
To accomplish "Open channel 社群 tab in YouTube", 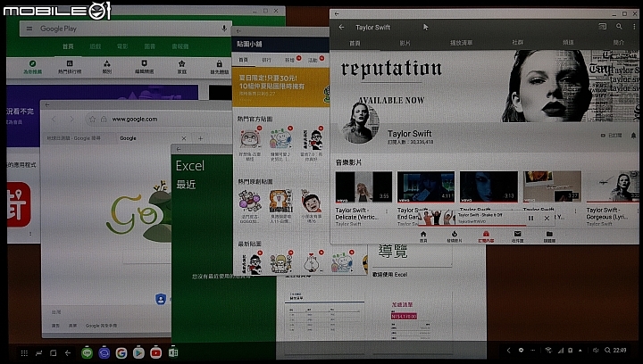I will (x=517, y=42).
